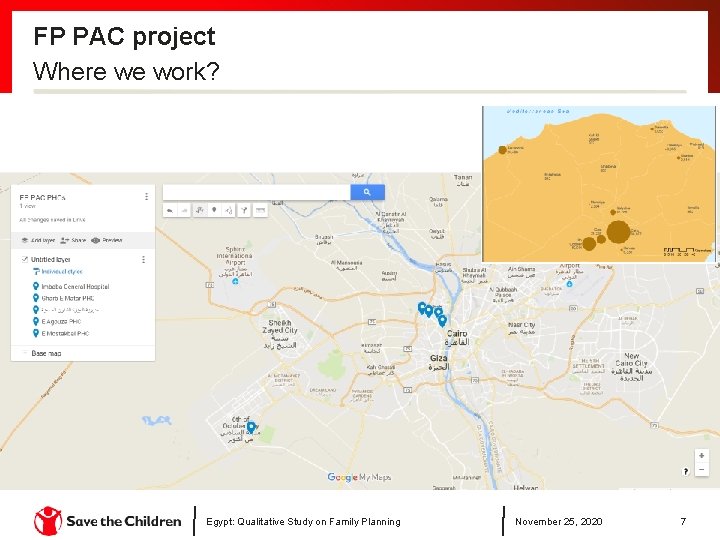Click the FP PAC PHCs map title
The image size is (720, 540).
[42, 197]
